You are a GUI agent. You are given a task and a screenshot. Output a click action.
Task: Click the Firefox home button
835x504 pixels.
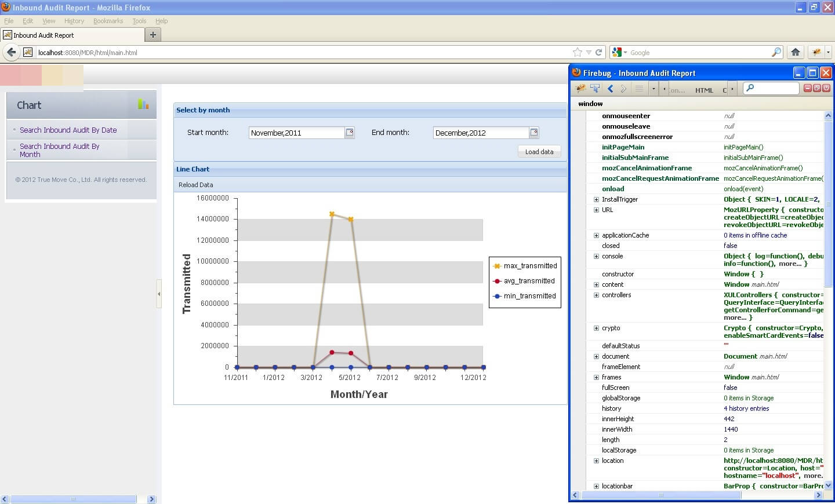point(795,52)
